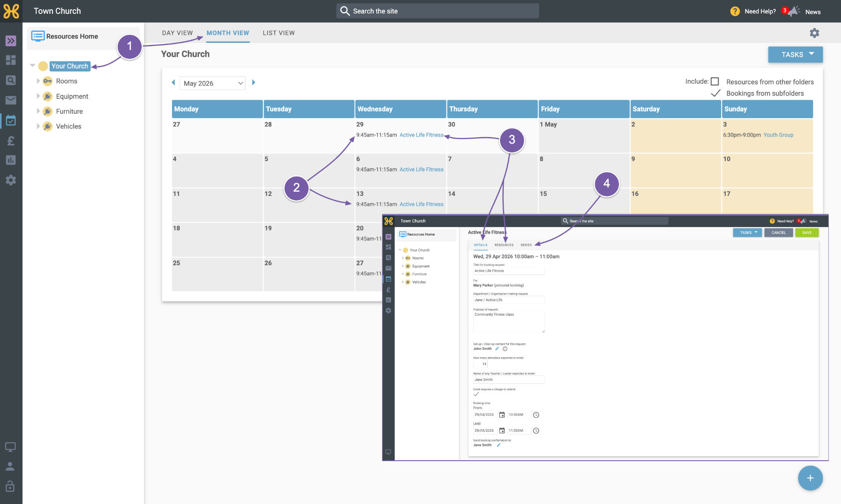Viewport: 841px width, 504px height.
Task: Open the TASKS dropdown button
Action: pos(795,55)
